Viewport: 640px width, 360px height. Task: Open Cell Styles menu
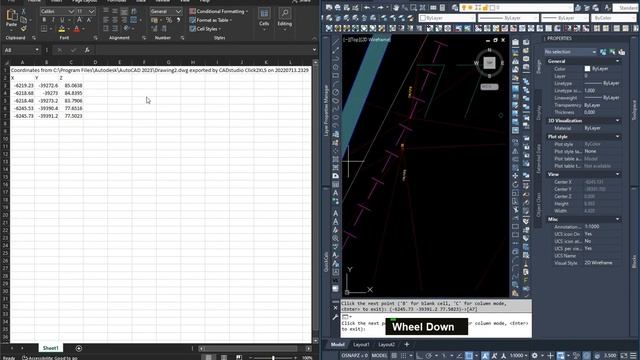coord(205,29)
